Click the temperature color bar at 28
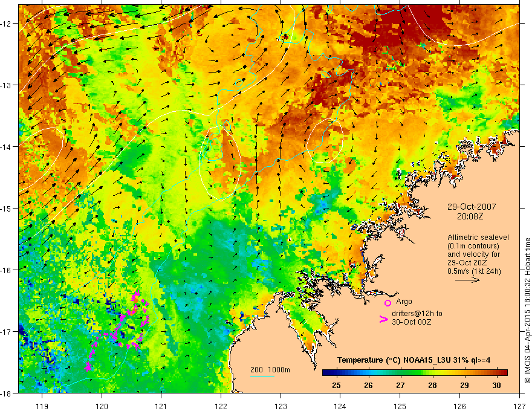 pyautogui.click(x=433, y=373)
